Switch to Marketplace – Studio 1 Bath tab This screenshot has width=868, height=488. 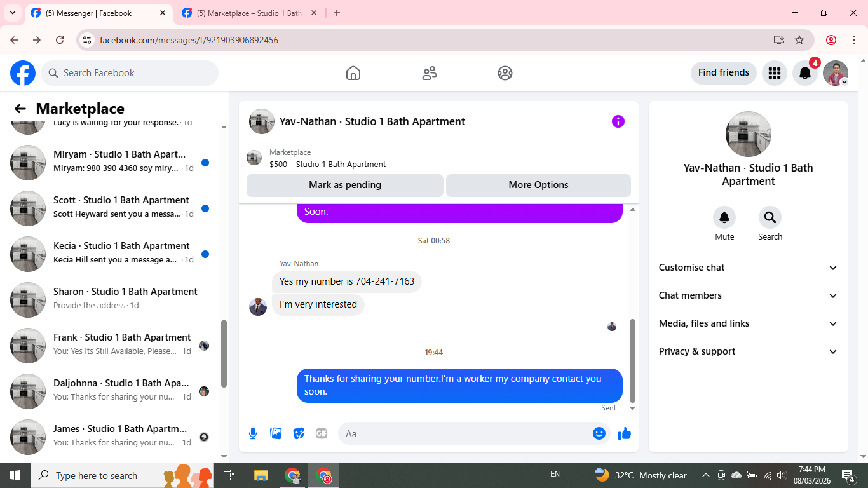pos(249,13)
